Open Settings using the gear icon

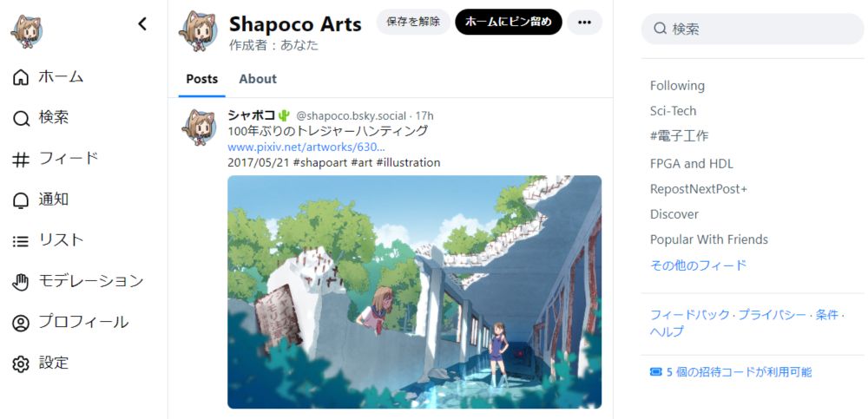21,363
